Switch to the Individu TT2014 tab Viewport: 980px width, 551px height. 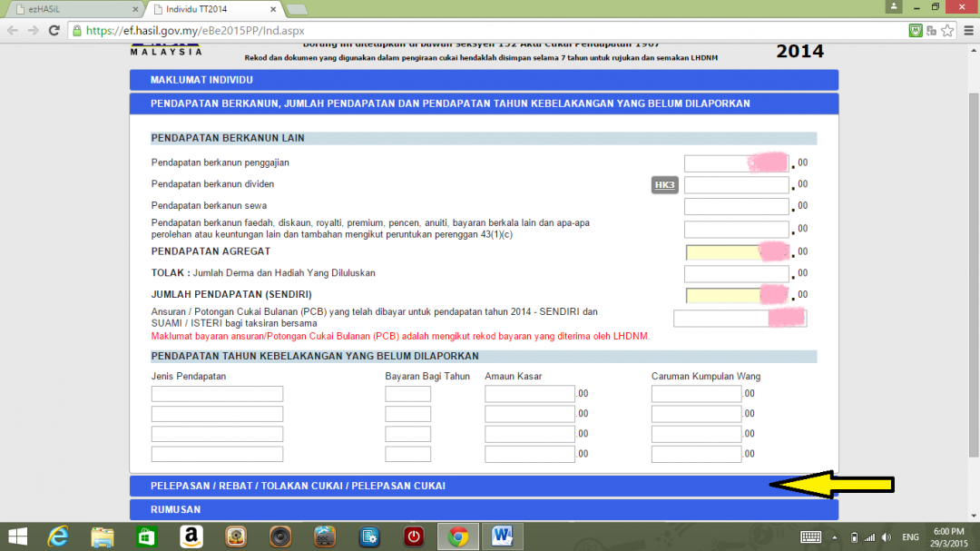212,9
